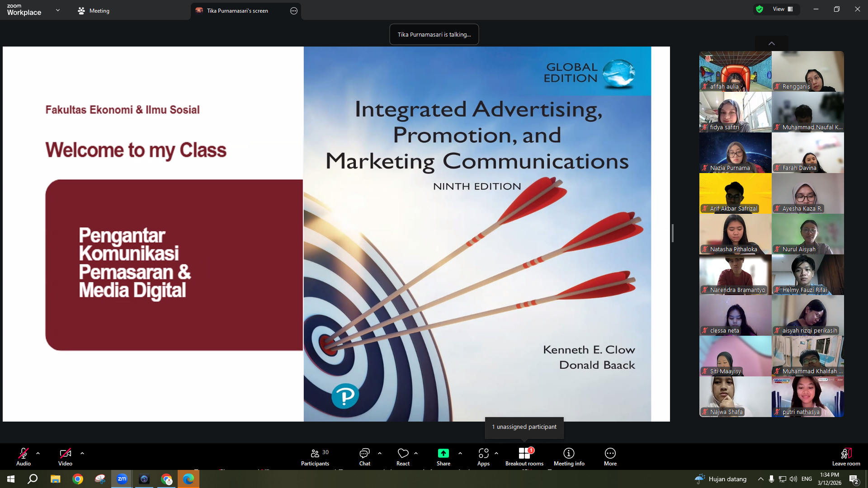Open the Windows Start menu
This screenshot has height=488, width=868.
[11, 479]
